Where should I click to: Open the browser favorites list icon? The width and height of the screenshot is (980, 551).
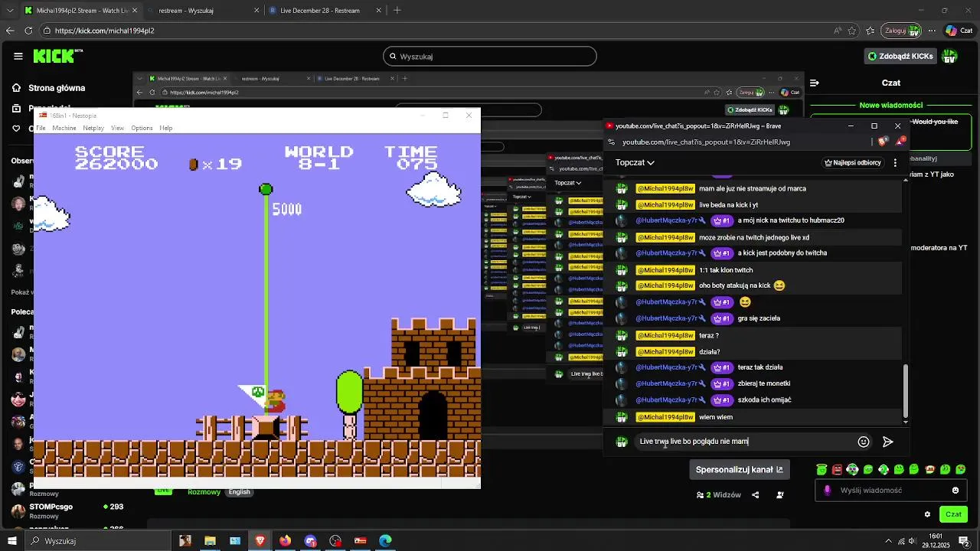pos(871,31)
